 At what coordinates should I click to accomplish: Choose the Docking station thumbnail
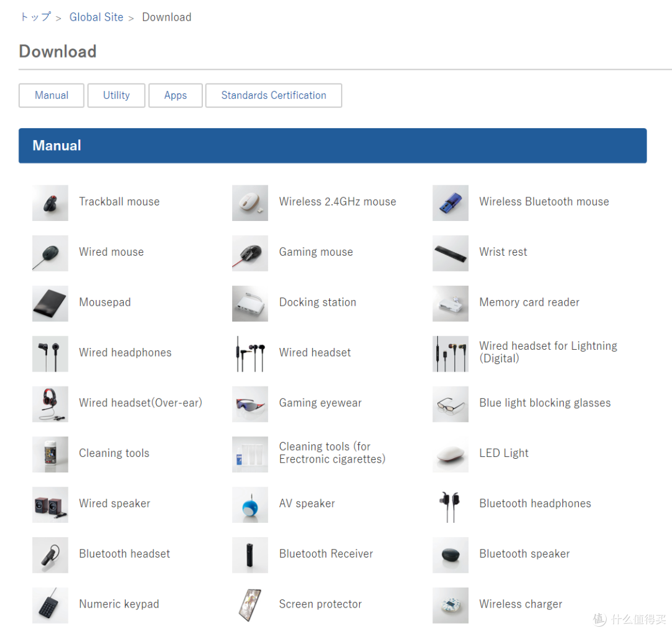click(250, 303)
